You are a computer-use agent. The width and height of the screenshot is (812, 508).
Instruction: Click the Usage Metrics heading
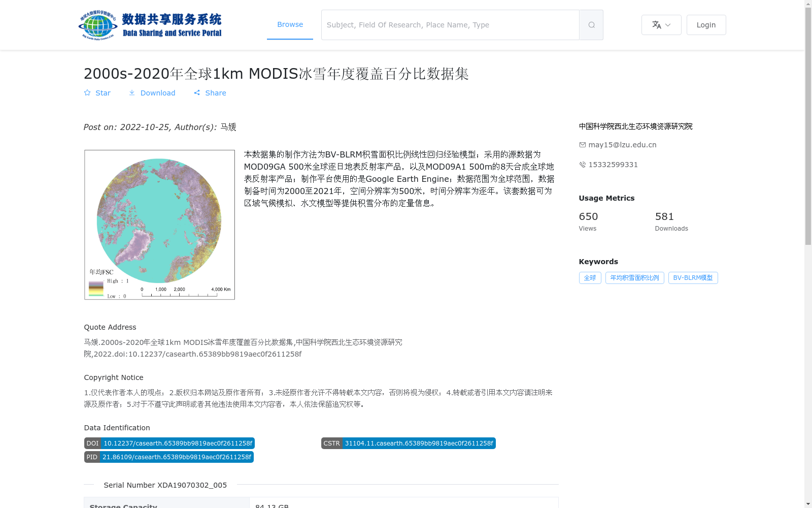[x=606, y=198]
